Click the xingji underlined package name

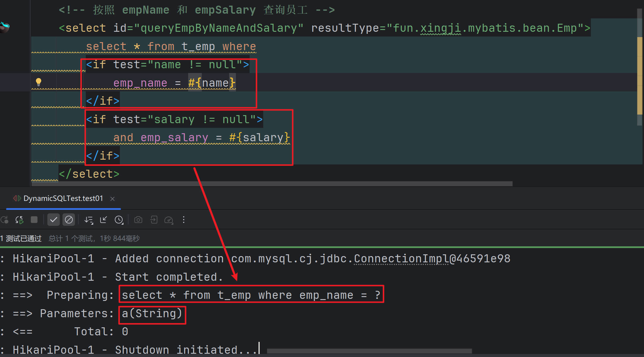[440, 28]
